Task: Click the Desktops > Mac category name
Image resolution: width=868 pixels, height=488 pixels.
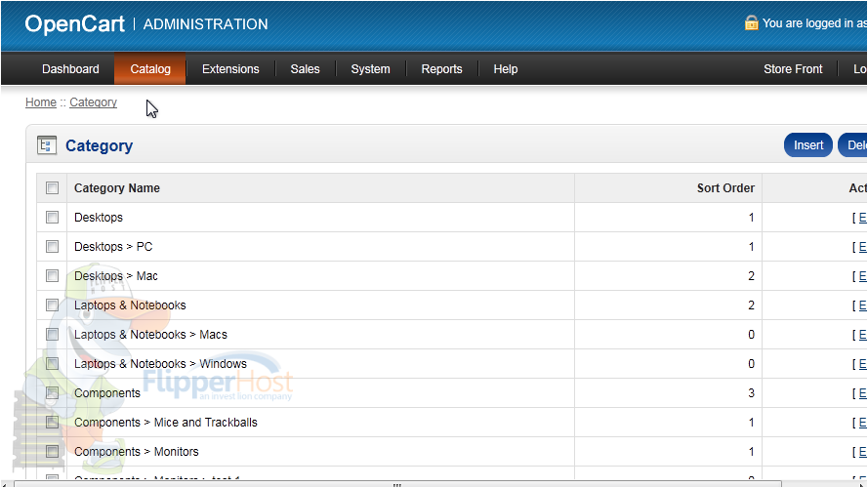Action: point(116,276)
